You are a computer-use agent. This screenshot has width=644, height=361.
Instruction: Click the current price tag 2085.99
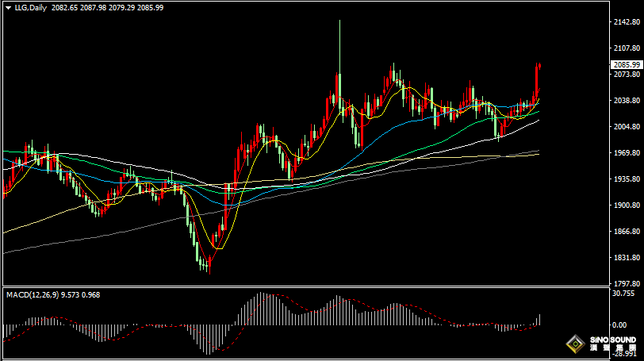626,65
